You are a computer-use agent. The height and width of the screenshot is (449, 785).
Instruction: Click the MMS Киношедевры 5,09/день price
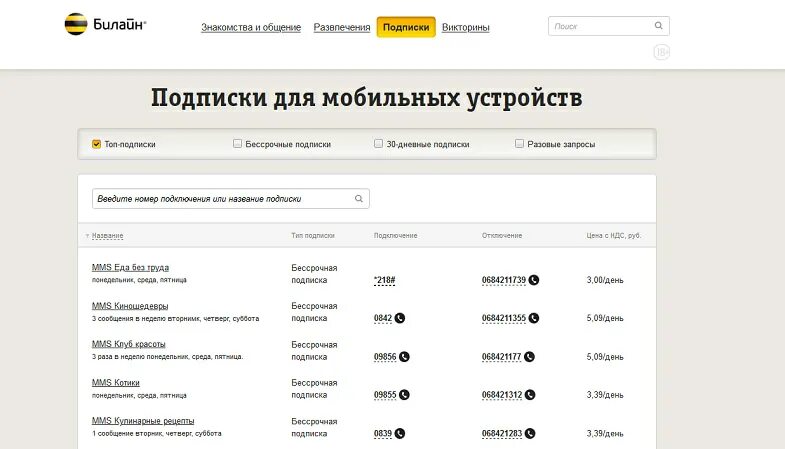tap(605, 318)
